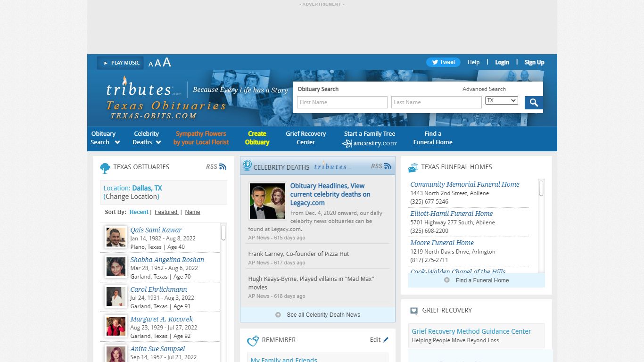Open Carol Ehrlichmann photo thumbnail
The width and height of the screenshot is (644, 362).
(116, 296)
